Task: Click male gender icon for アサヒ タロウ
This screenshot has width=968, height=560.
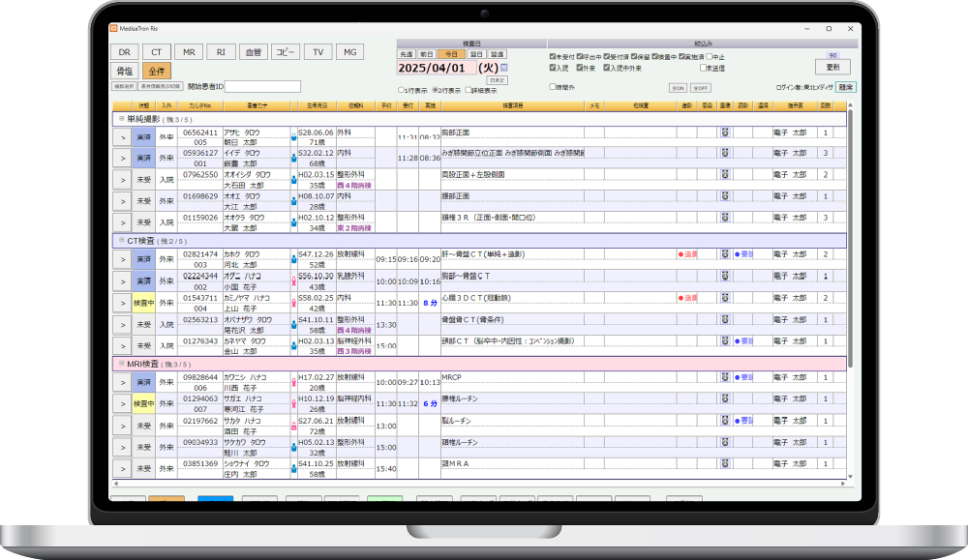Action: click(294, 137)
